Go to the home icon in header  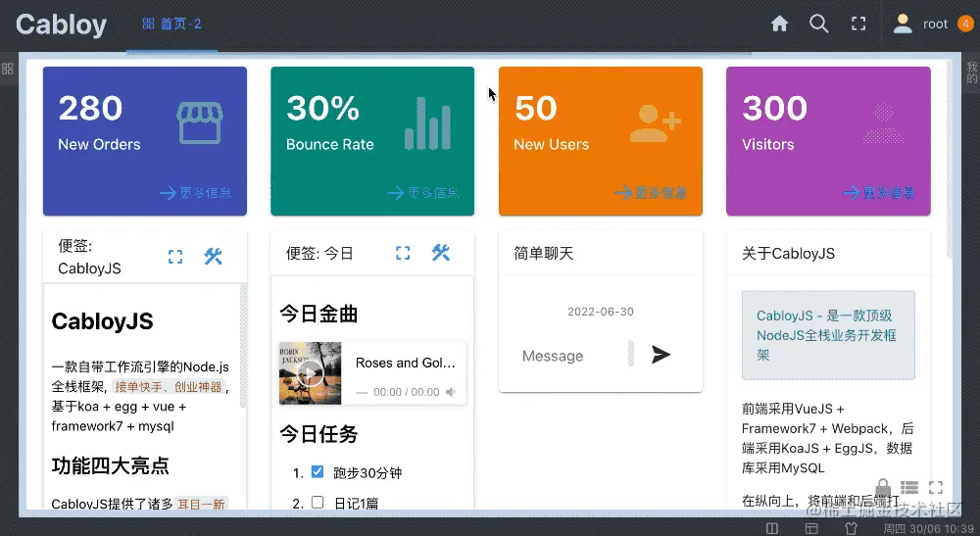779,24
